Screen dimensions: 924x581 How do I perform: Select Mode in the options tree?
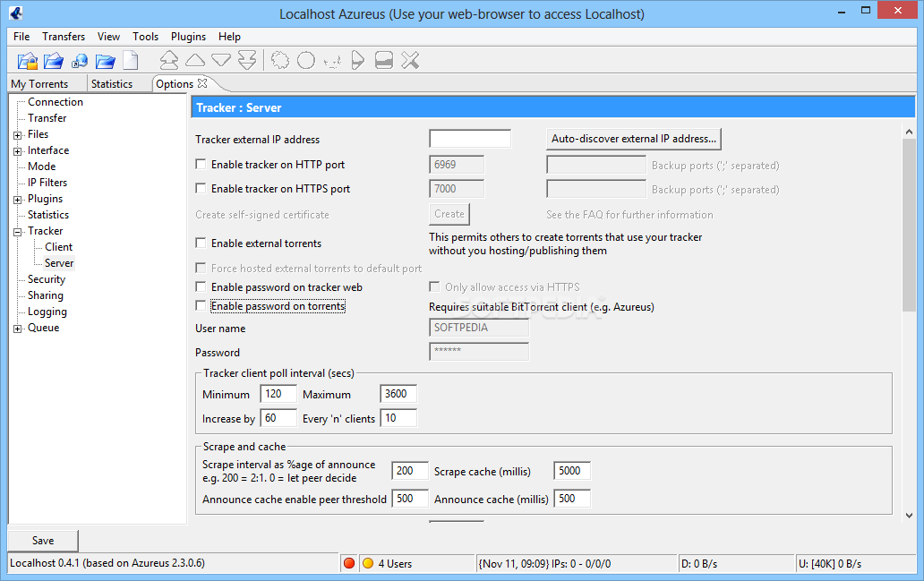click(42, 167)
